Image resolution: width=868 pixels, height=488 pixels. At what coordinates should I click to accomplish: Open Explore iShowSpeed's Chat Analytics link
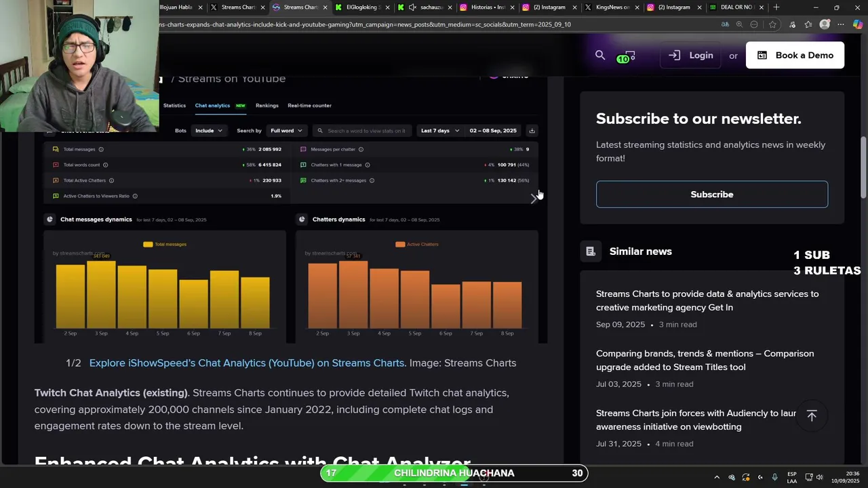pos(248,363)
